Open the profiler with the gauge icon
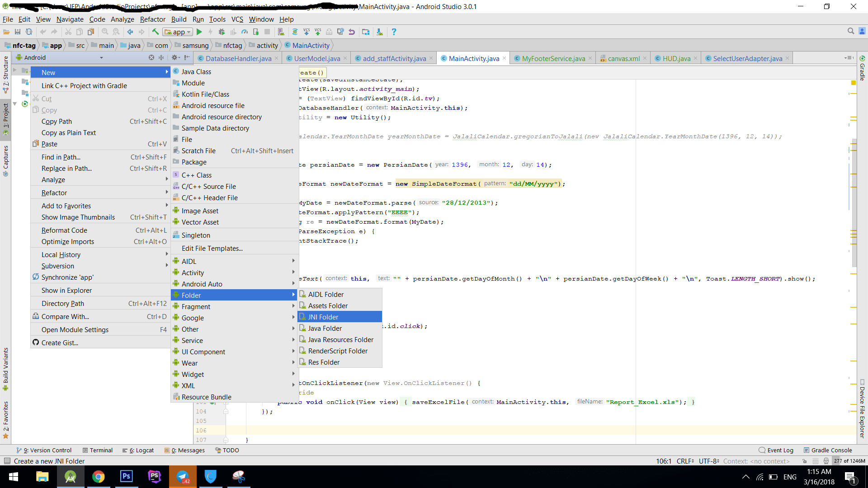This screenshot has height=488, width=868. (x=245, y=32)
